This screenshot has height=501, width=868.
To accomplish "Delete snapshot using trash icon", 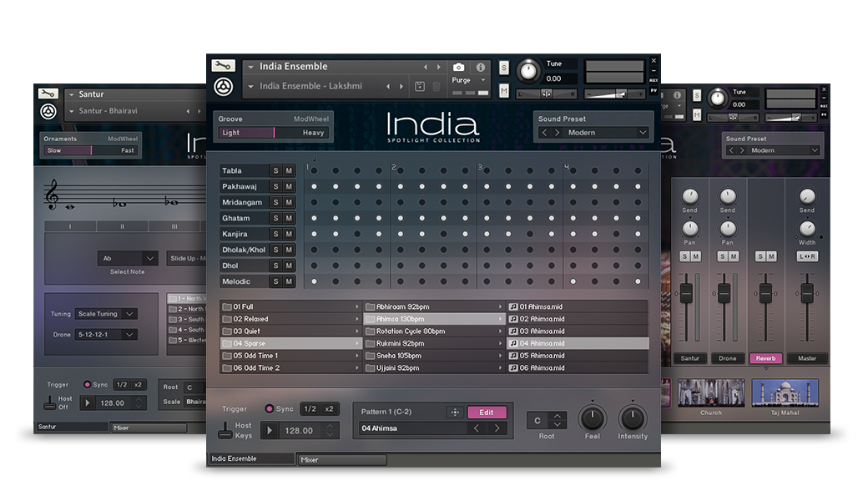I will point(437,86).
